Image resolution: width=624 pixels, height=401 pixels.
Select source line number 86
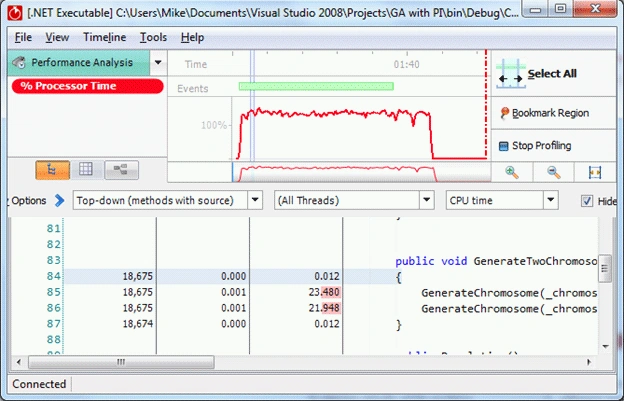[x=53, y=308]
